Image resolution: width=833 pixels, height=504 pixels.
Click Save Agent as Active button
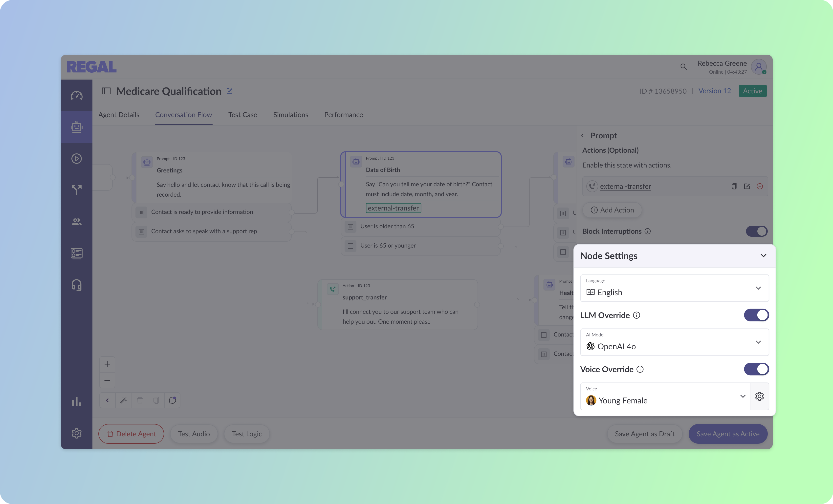click(x=728, y=434)
